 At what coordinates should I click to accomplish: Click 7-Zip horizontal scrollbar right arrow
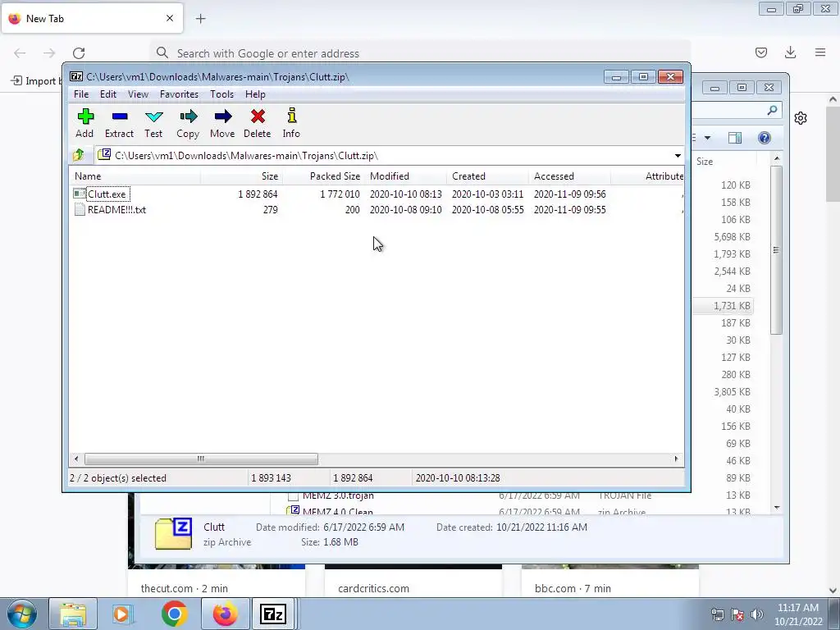pos(676,459)
